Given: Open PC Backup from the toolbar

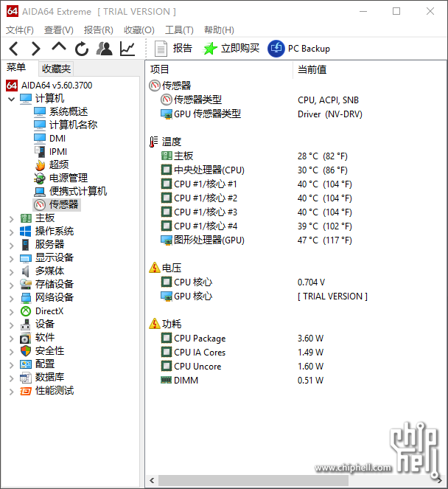Looking at the screenshot, I should click(x=298, y=49).
